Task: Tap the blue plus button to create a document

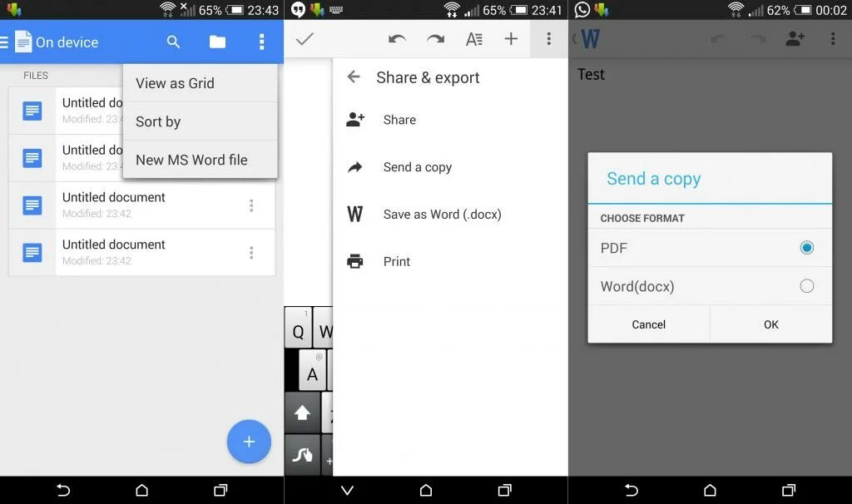Action: (249, 442)
